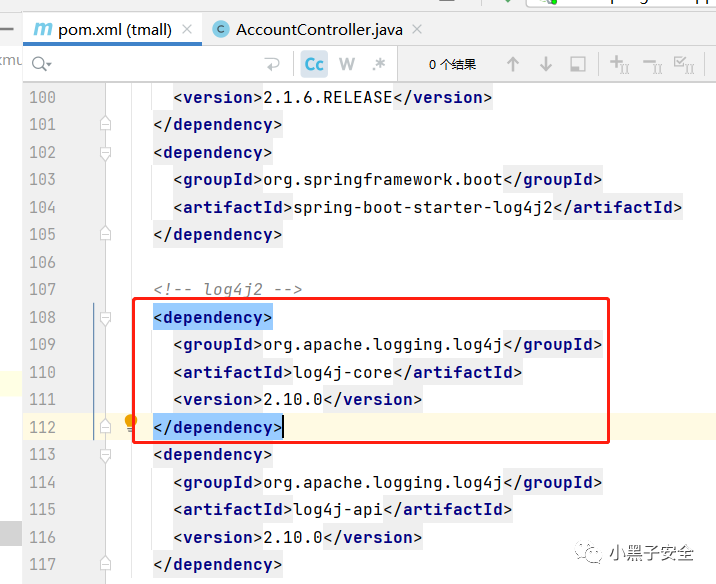Click org.apache.logging.log4j on line 114
The width and height of the screenshot is (716, 584).
click(x=383, y=483)
